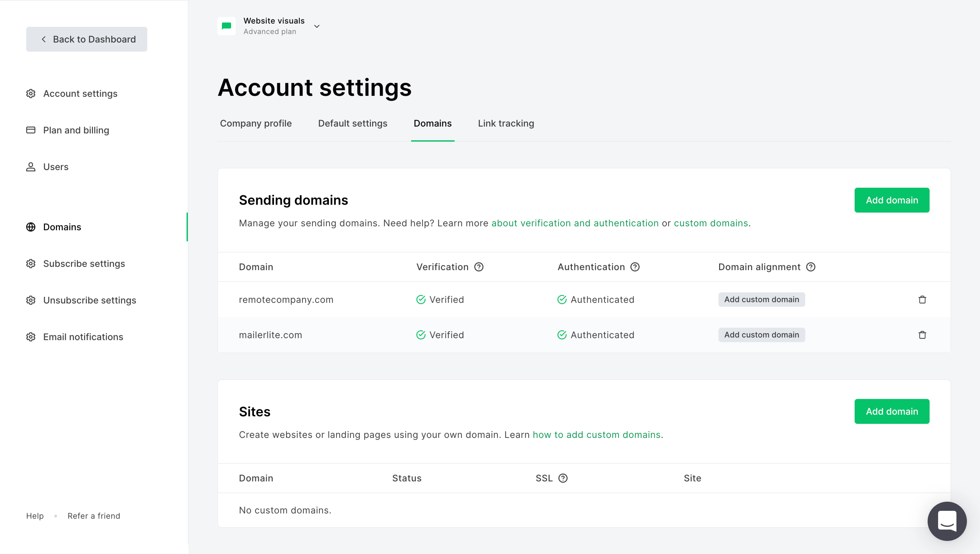
Task: Click trash icon for mailerlite.com row
Action: point(922,335)
